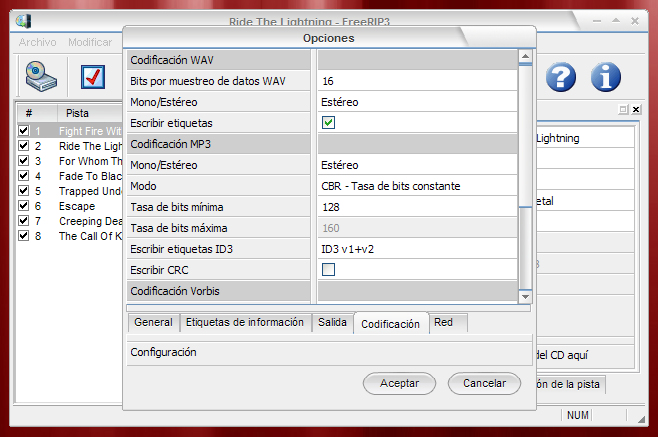658x437 pixels.
Task: Change WAV bits per sample value 16
Action: coord(417,81)
